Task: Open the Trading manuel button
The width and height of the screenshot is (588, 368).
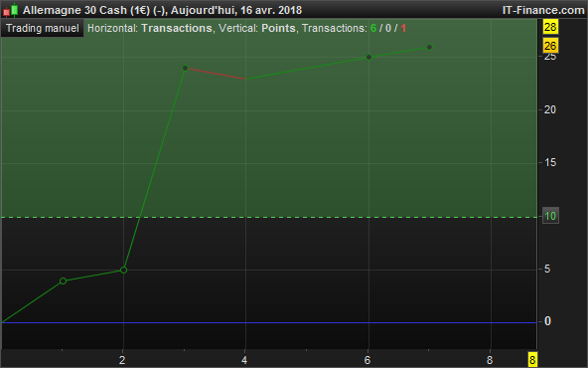Action: pos(43,28)
